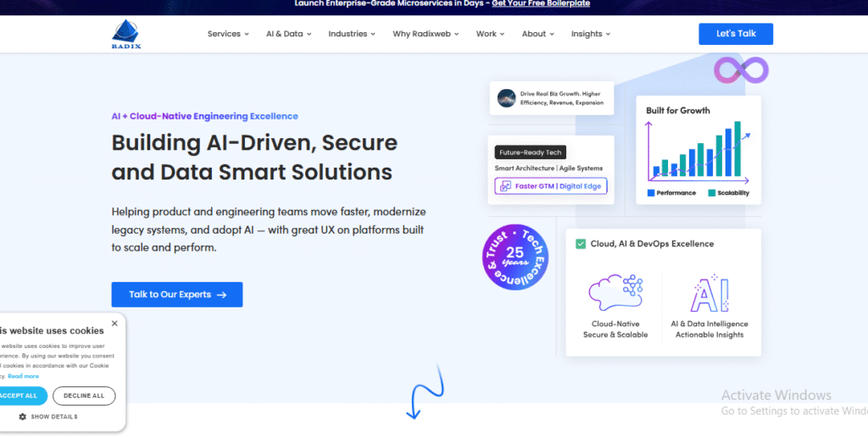Click the AI & Data Intelligence Actionable Insights caption
Screen dimensions: 868x437
click(709, 329)
